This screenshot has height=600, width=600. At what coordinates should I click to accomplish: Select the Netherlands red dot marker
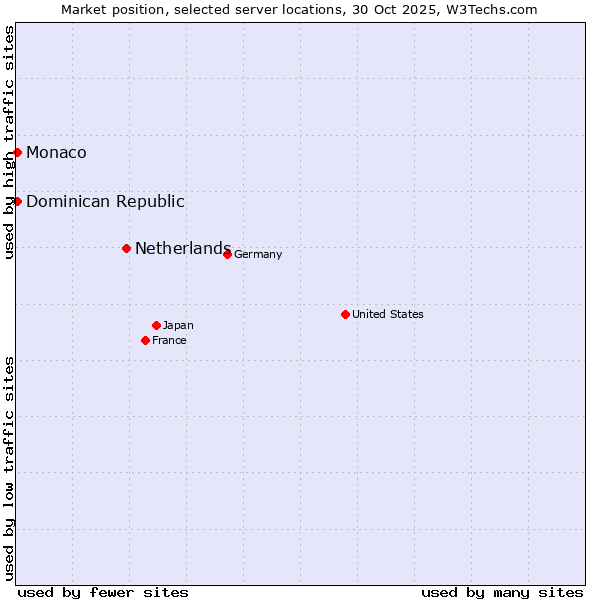coord(126,248)
